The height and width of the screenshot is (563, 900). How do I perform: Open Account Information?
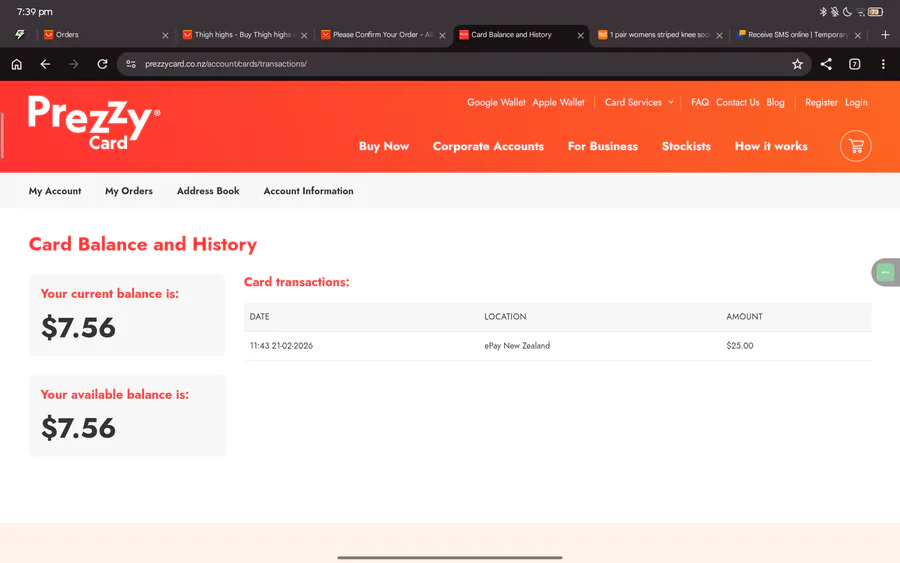click(308, 191)
